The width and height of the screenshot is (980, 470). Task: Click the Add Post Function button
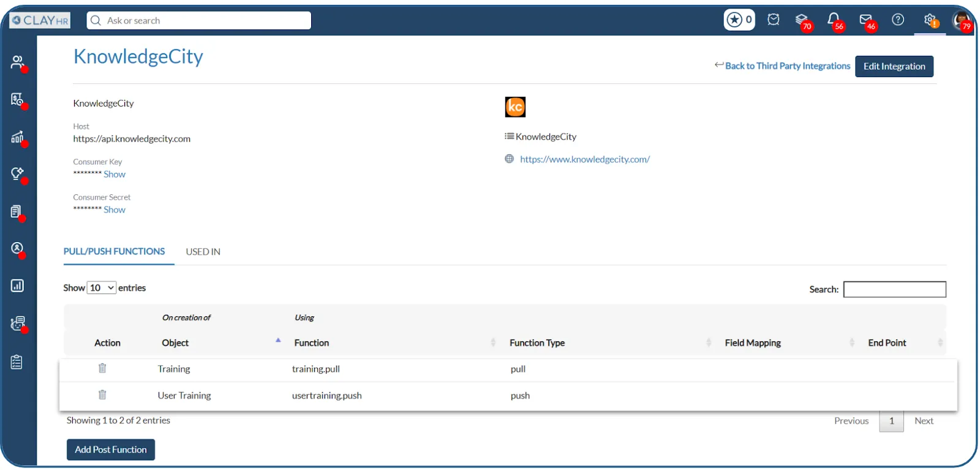pos(111,449)
